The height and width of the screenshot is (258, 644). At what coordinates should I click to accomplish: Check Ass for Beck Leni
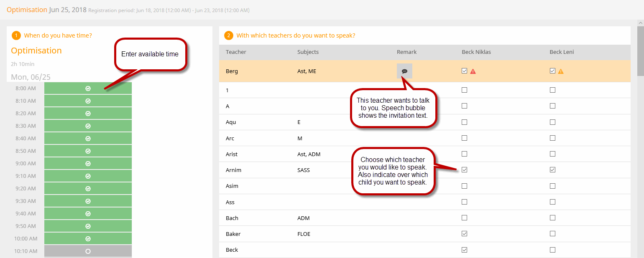(552, 202)
